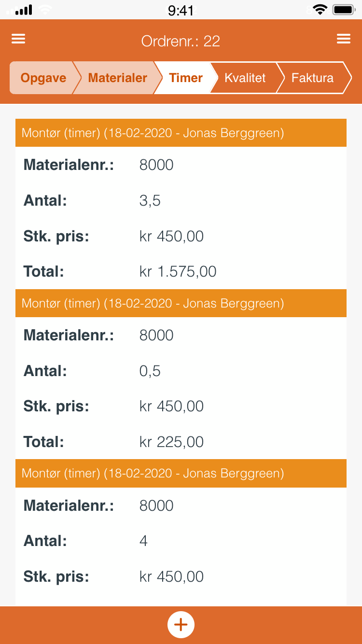Screen dimensions: 362x644
Task: Tap the Wi-Fi status icon
Action: point(320,9)
